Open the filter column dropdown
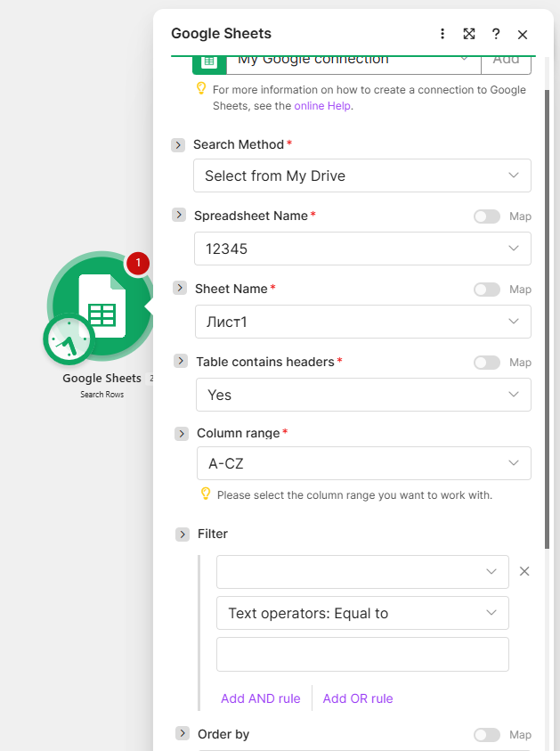 pos(363,572)
